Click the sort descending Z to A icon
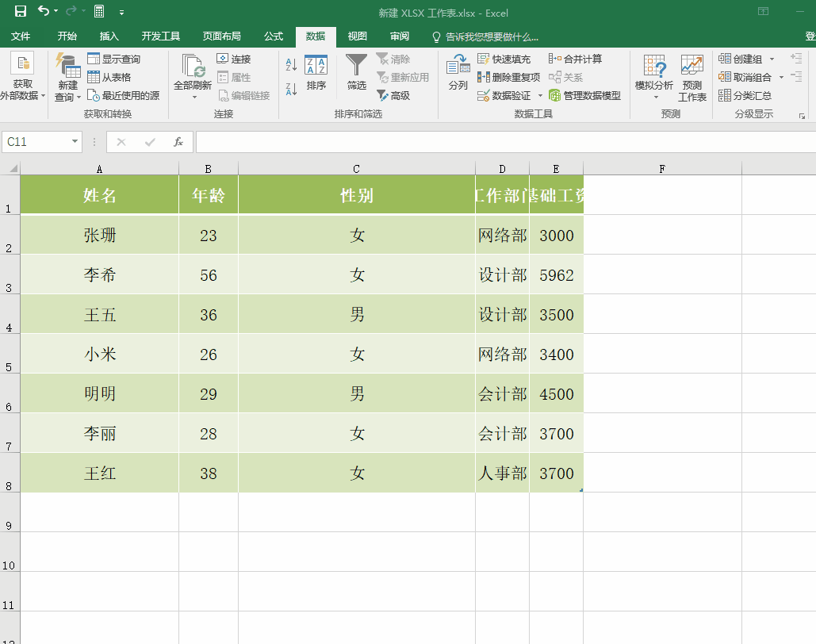This screenshot has width=816, height=644. (291, 89)
